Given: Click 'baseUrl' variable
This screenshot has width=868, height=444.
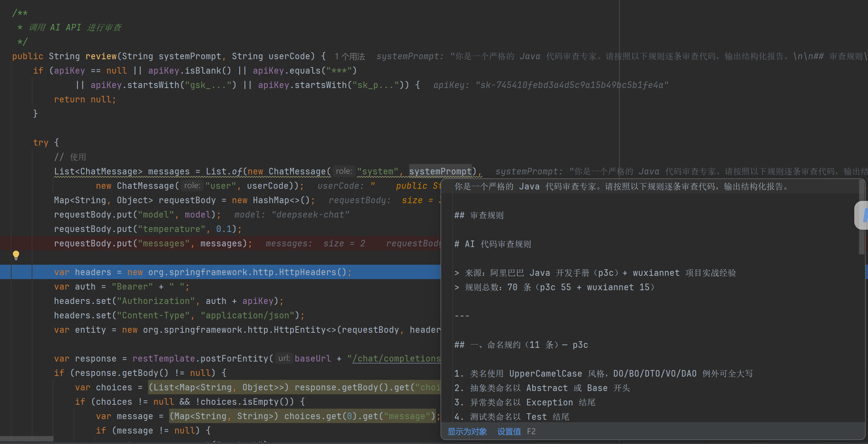Looking at the screenshot, I should (x=313, y=358).
